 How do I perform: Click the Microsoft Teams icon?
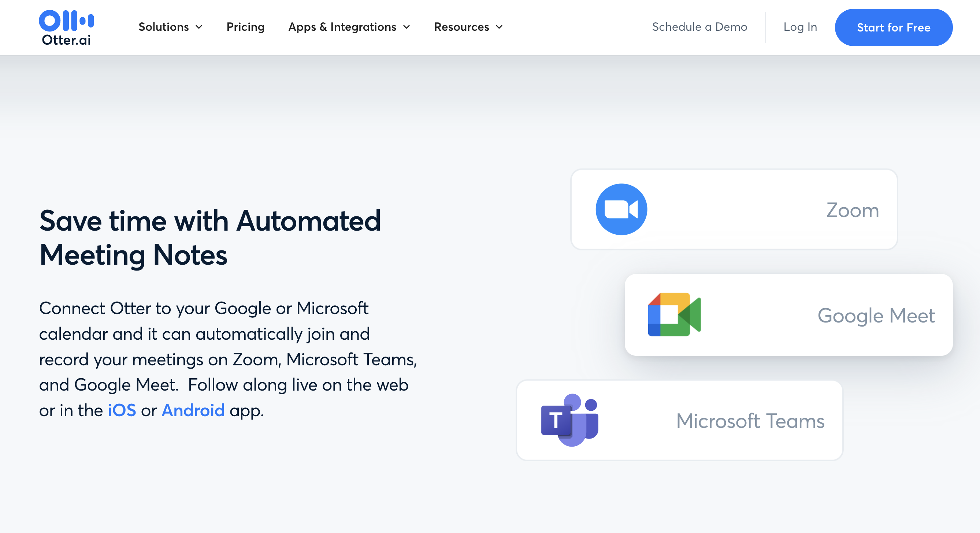coord(569,420)
